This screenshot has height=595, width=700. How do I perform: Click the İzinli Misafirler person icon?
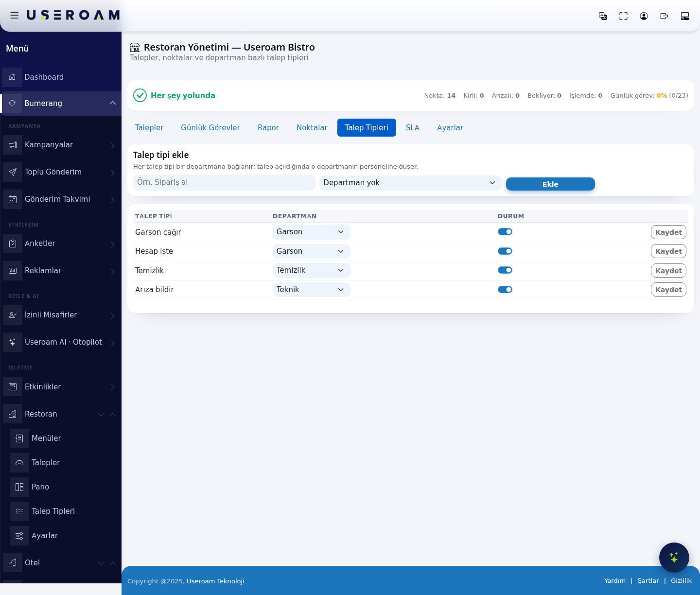point(13,315)
